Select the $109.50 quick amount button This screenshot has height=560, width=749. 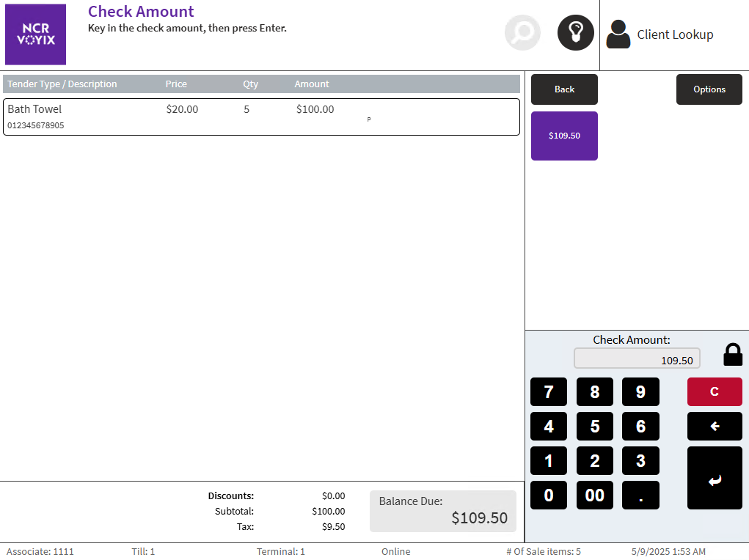564,136
